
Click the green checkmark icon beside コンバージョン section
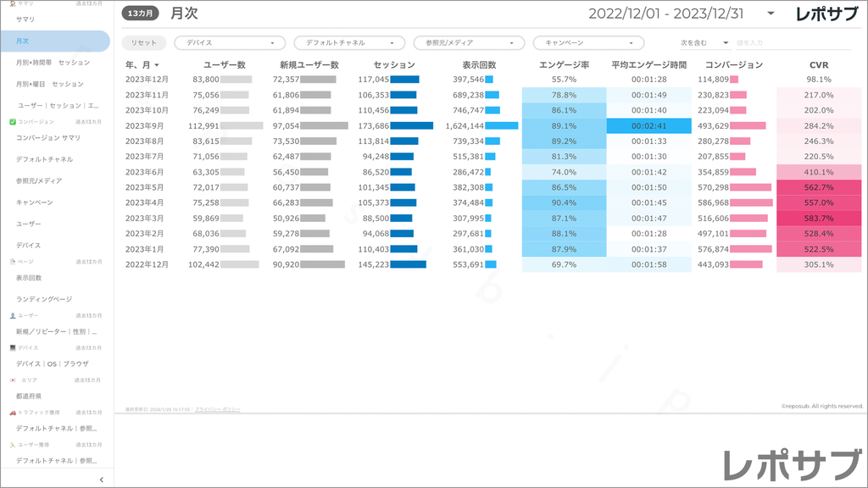coord(12,122)
